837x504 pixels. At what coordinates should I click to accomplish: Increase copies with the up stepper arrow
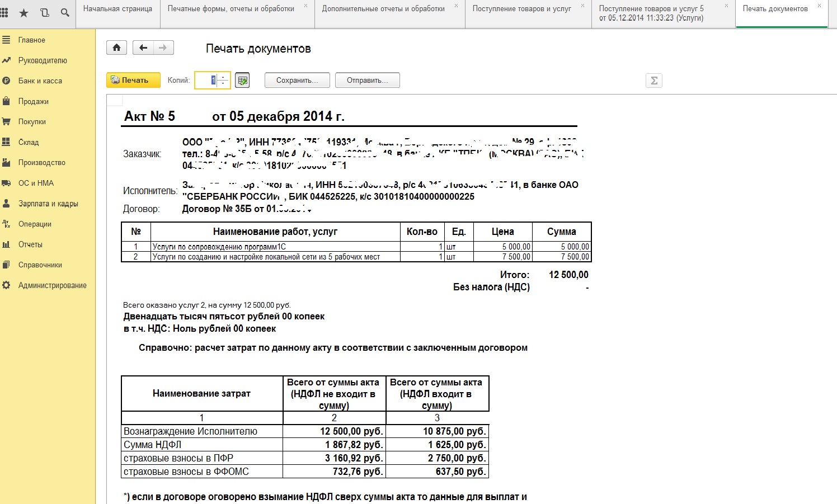(x=223, y=77)
